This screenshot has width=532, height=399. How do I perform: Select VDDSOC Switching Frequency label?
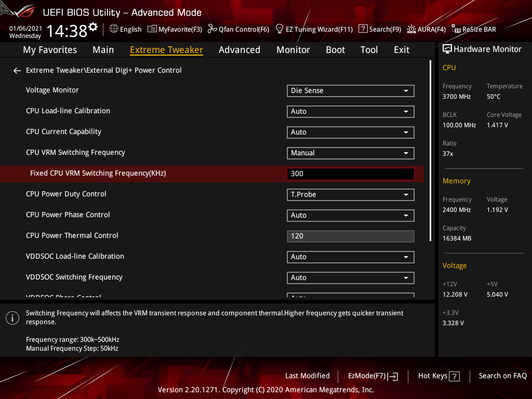click(74, 277)
